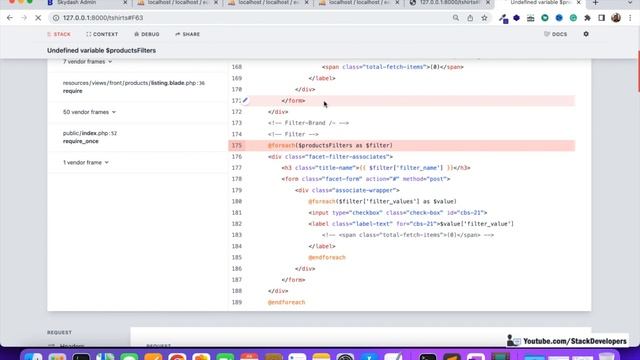Open the CONTEXT tab
Image resolution: width=640 pixels, height=360 pixels.
[x=102, y=34]
